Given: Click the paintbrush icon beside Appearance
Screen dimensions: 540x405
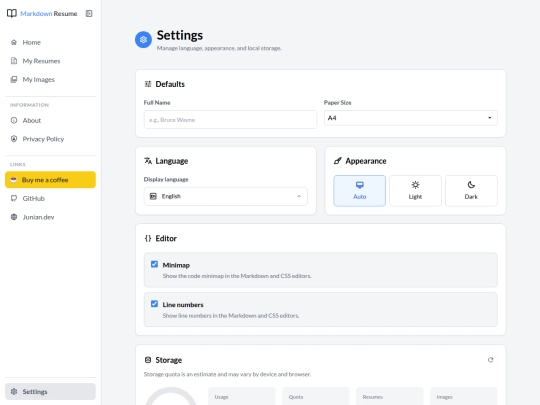Looking at the screenshot, I should [338, 161].
